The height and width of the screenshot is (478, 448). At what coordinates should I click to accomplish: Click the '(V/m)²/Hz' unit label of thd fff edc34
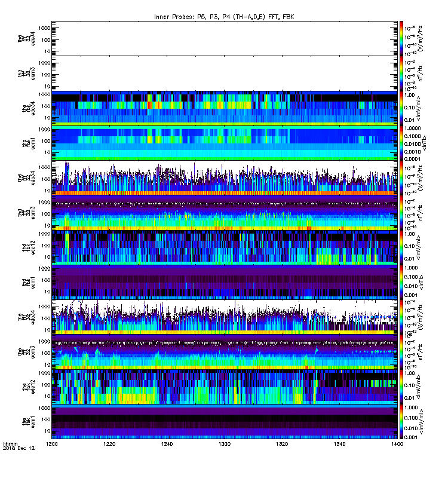pos(421,177)
